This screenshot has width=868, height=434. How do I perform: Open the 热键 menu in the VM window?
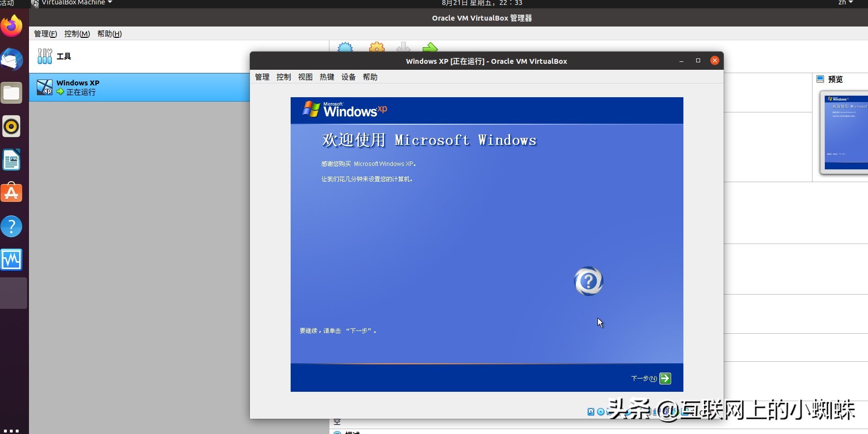click(x=327, y=77)
